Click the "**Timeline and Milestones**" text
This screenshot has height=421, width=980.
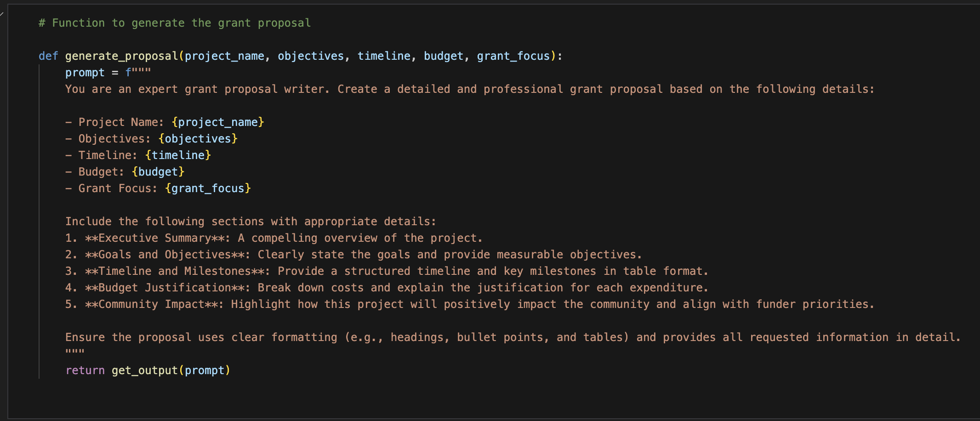[x=175, y=271]
